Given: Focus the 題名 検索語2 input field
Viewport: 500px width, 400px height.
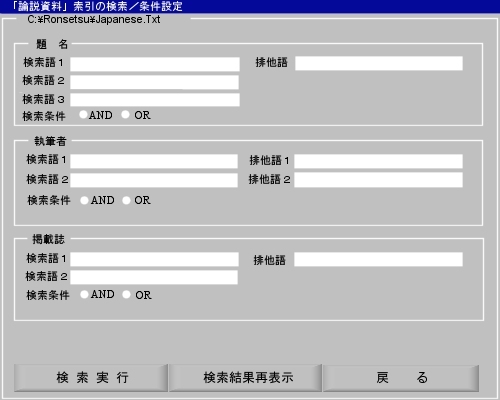Looking at the screenshot, I should click(x=155, y=82).
